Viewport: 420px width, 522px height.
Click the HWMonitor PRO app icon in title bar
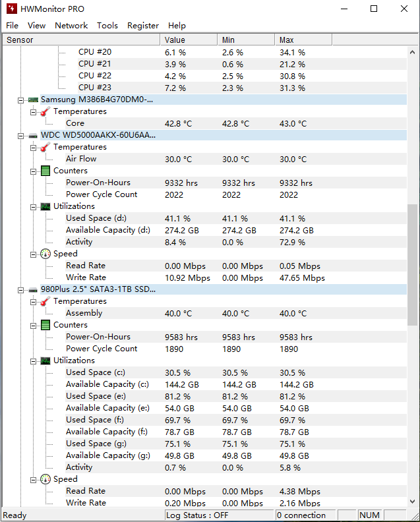(12, 9)
